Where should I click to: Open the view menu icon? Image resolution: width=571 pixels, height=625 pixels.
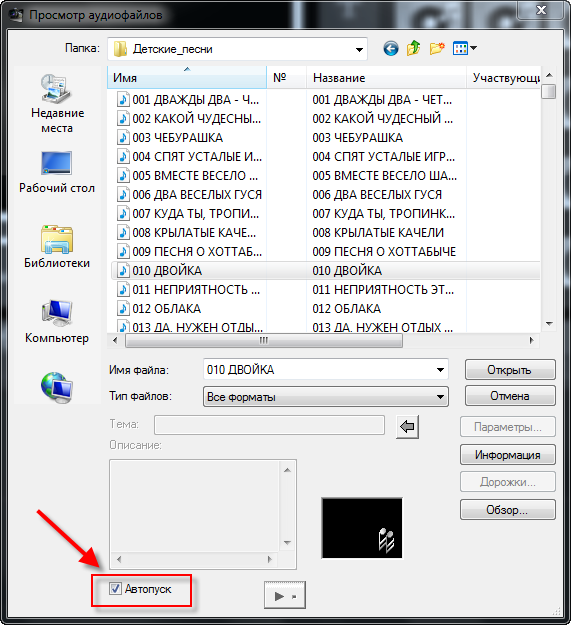click(465, 49)
